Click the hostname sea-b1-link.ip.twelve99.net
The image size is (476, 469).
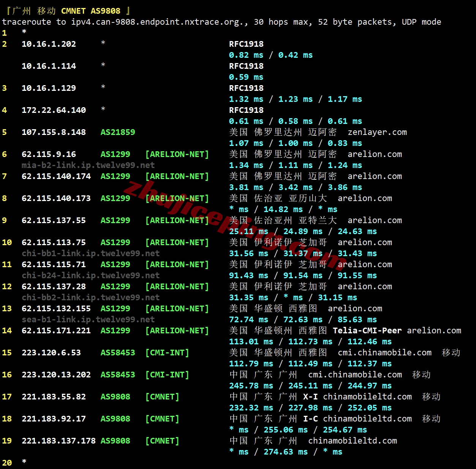(88, 320)
